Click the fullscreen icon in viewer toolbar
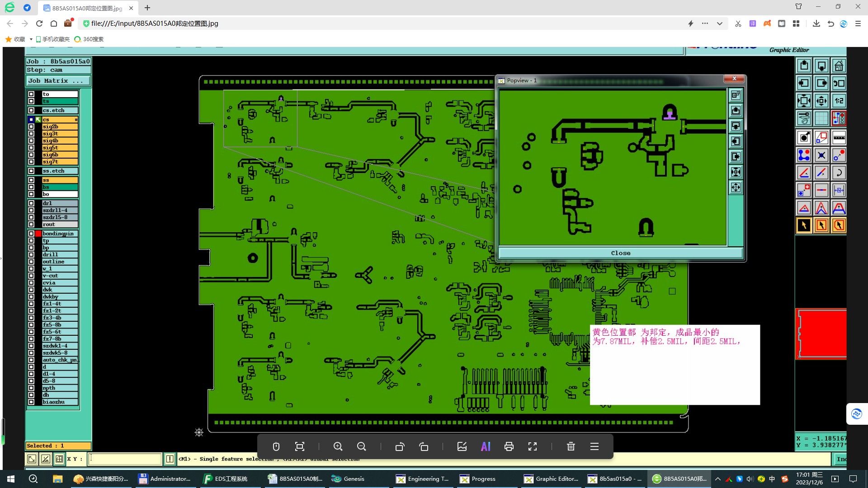This screenshot has width=868, height=488. pos(533,446)
